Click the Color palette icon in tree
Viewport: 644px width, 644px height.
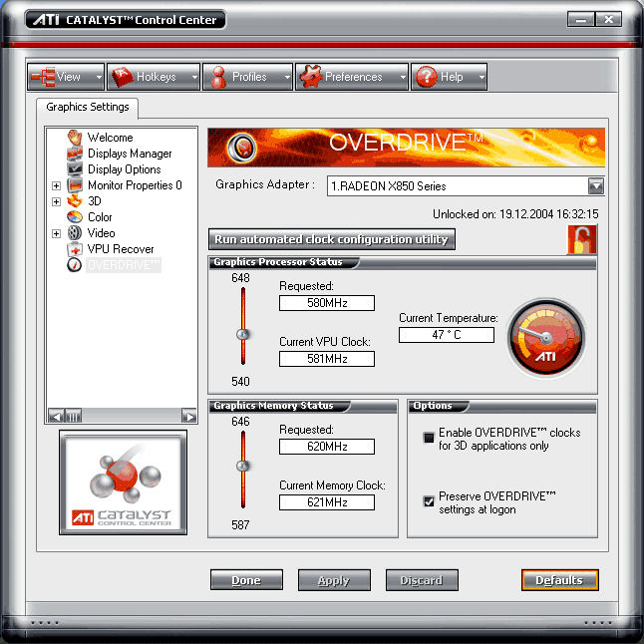pyautogui.click(x=74, y=217)
